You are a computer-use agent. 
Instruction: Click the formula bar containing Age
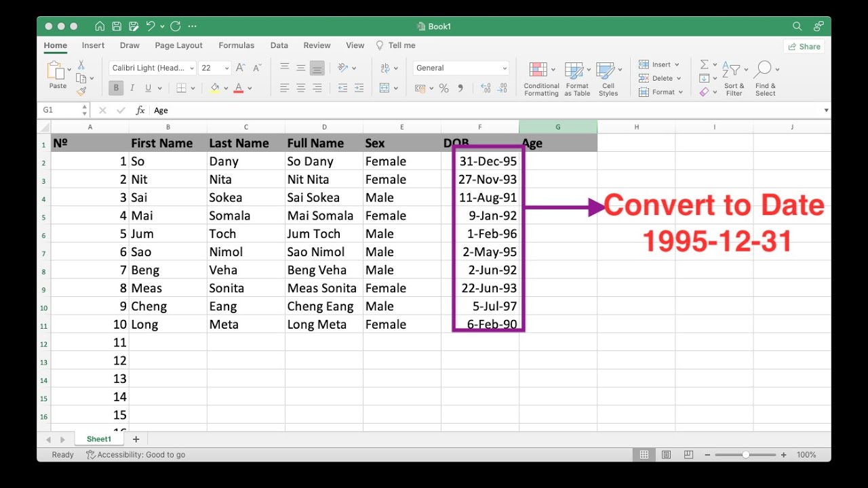pos(485,110)
